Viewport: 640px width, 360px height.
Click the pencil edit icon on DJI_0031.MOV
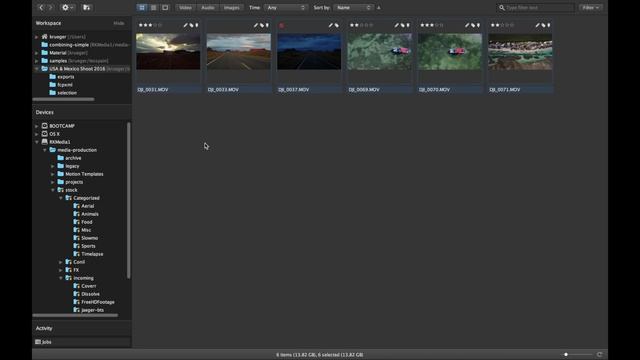coord(185,25)
